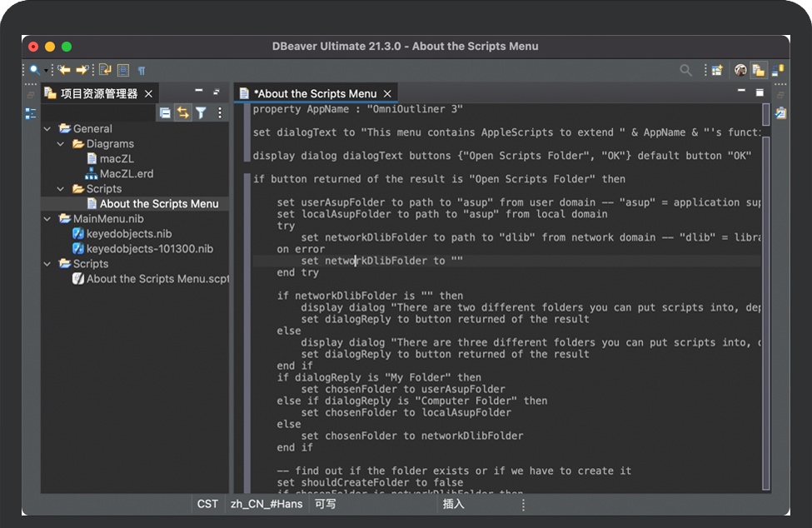Click the Open Perspective icon in the toolbar

[715, 70]
